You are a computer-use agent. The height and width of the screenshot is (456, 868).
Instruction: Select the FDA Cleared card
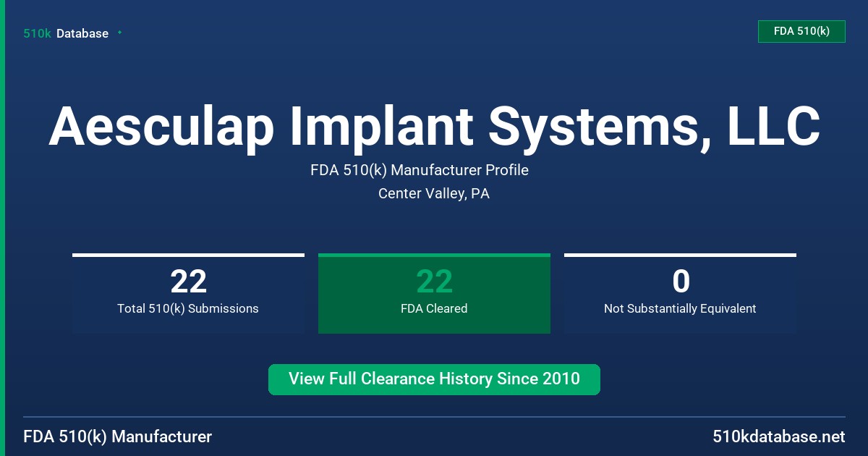[x=434, y=293]
